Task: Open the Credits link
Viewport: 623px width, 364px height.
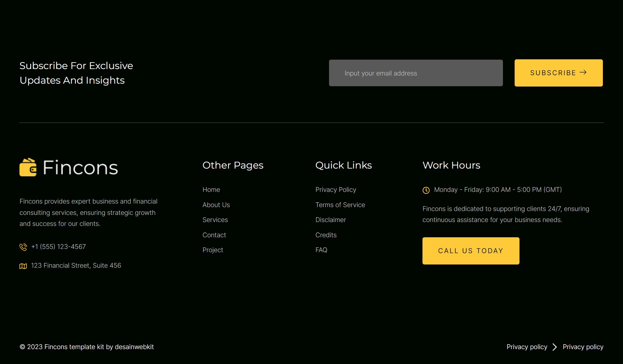Action: [326, 235]
